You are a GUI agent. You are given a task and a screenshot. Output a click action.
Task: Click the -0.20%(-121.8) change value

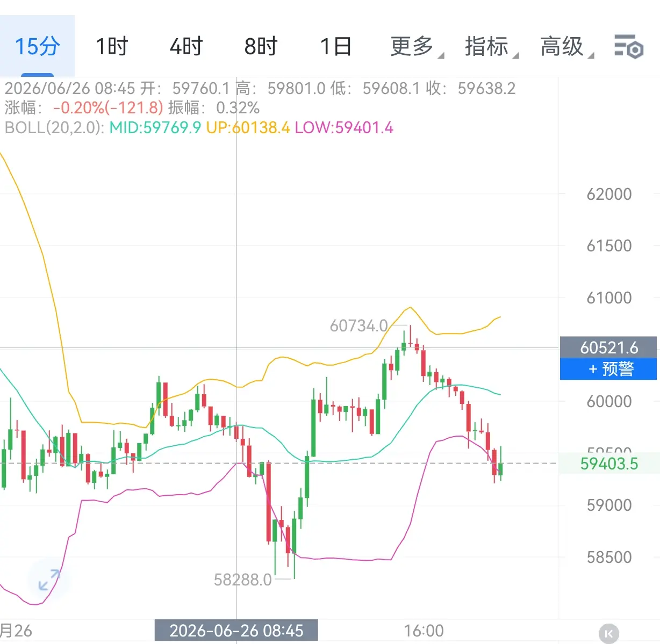[x=107, y=107]
